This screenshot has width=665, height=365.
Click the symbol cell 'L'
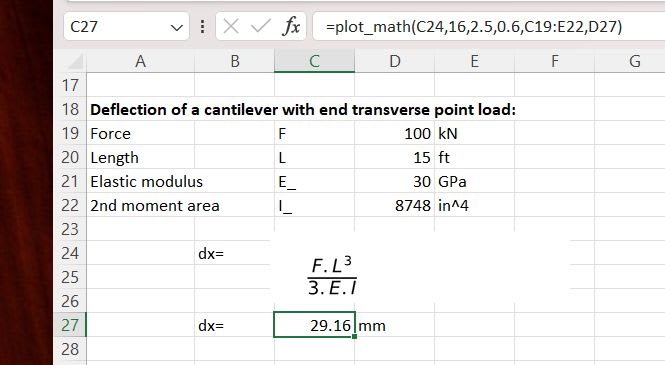point(314,157)
